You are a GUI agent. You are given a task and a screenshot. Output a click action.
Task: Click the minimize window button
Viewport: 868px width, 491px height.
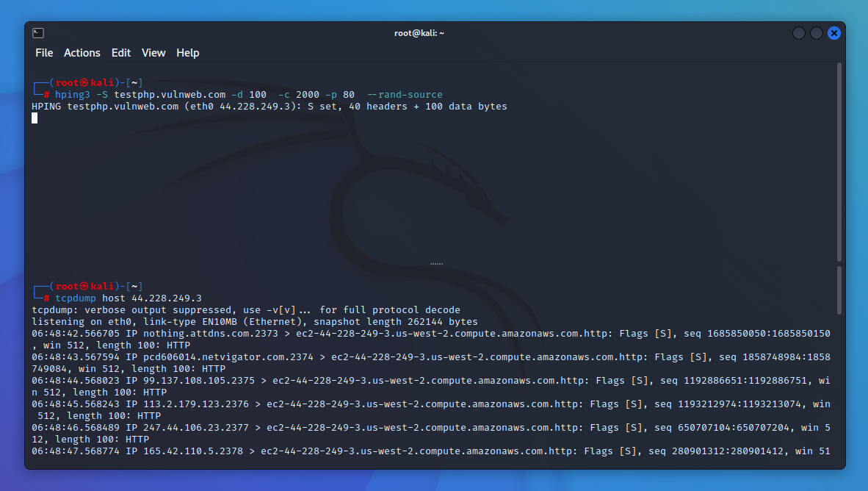tap(799, 33)
